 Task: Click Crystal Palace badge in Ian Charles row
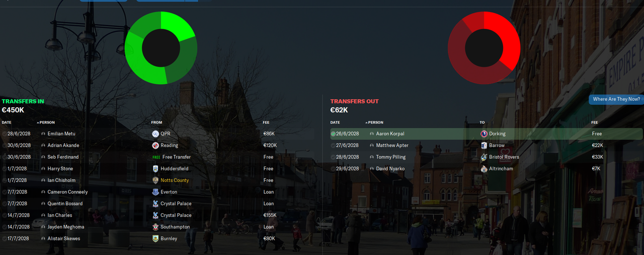(x=155, y=215)
